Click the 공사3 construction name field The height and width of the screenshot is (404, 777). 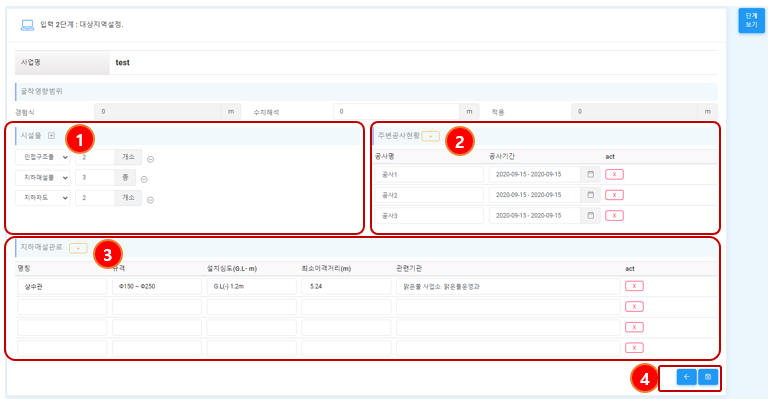pyautogui.click(x=429, y=216)
